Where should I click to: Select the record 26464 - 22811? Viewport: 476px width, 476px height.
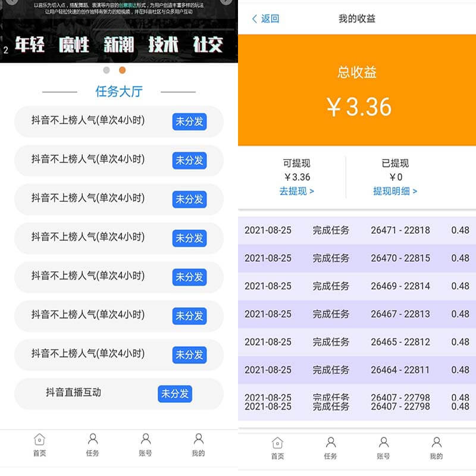[x=357, y=370]
